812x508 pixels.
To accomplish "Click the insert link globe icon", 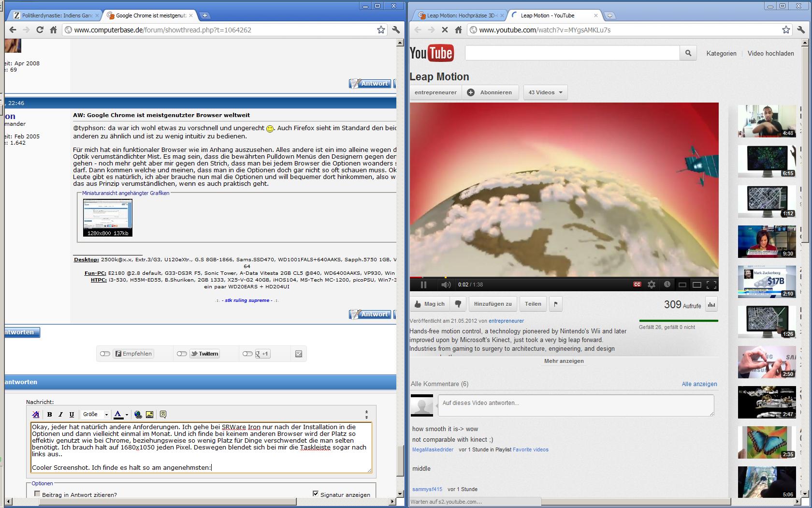I will pyautogui.click(x=138, y=414).
